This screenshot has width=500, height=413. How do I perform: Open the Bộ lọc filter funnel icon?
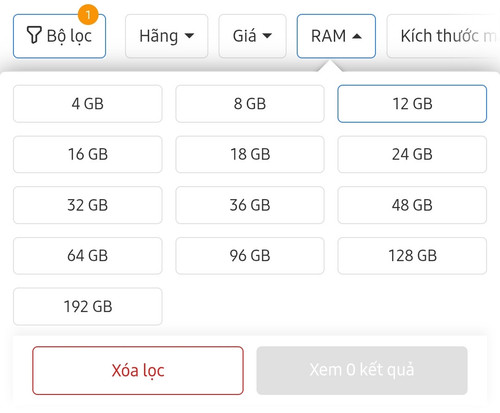(x=34, y=35)
